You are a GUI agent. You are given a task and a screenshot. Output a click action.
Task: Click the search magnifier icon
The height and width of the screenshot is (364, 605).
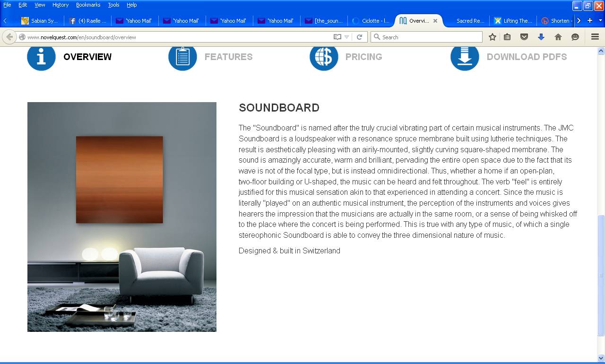[x=377, y=37]
